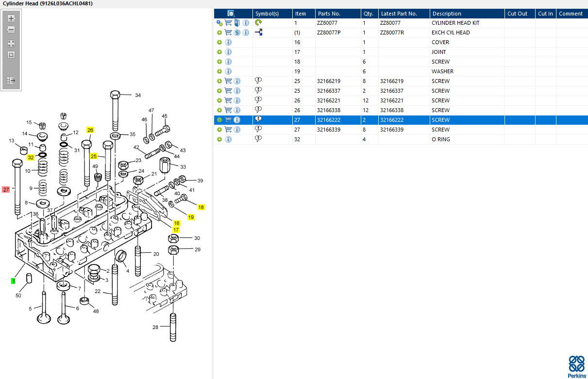Click diagram label 28 stud
This screenshot has height=379, width=588.
(x=155, y=327)
